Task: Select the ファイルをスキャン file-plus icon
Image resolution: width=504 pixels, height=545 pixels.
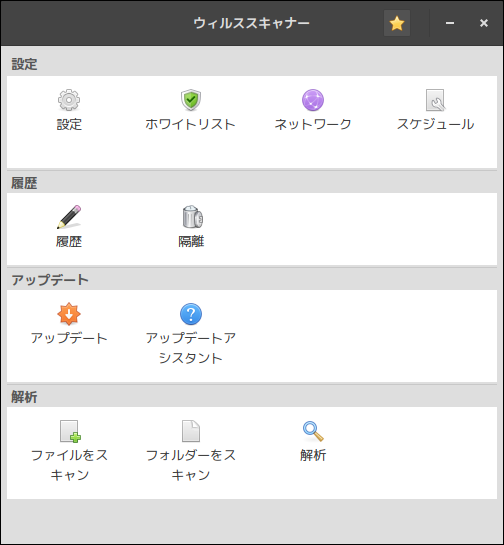Action: 70,431
